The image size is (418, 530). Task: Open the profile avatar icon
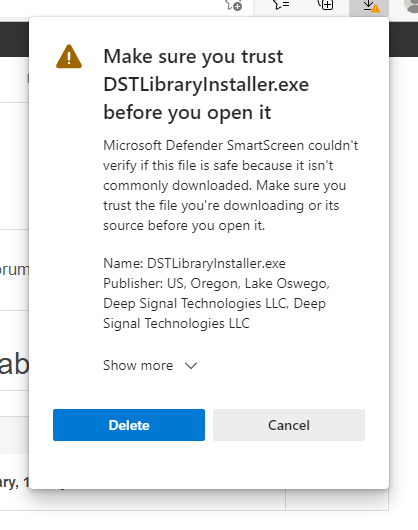point(411,6)
